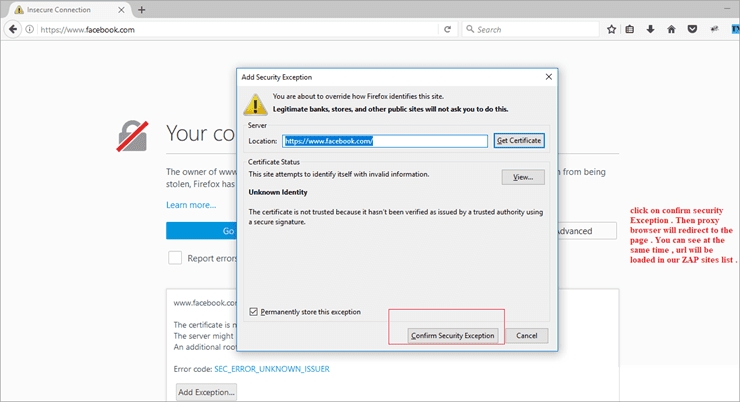This screenshot has width=740, height=402.
Task: Close the Add Security Exception dialog
Action: [x=548, y=76]
